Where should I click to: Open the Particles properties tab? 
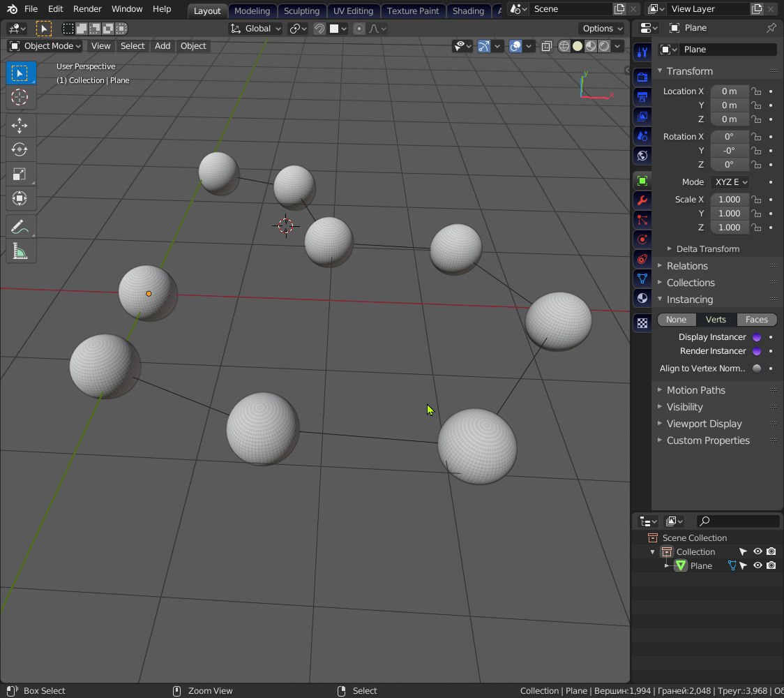pyautogui.click(x=642, y=220)
